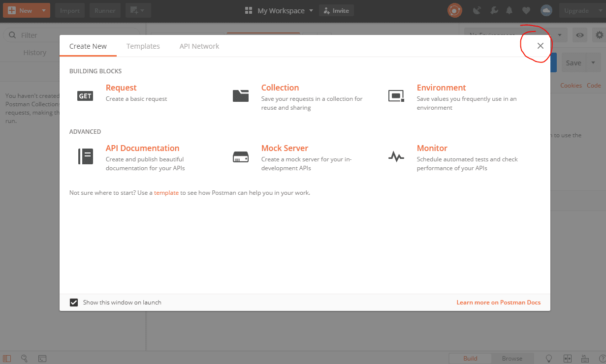Open the Runner button
Viewport: 606px width, 364px height.
pos(105,10)
